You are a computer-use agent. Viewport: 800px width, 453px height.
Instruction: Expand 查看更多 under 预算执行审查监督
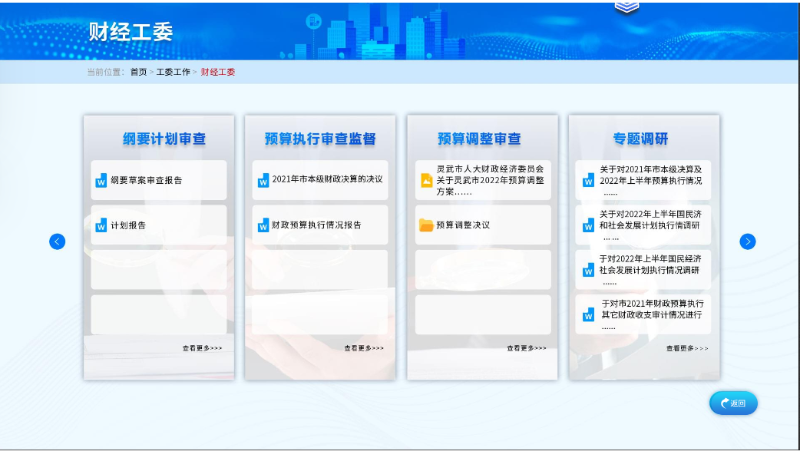[364, 348]
